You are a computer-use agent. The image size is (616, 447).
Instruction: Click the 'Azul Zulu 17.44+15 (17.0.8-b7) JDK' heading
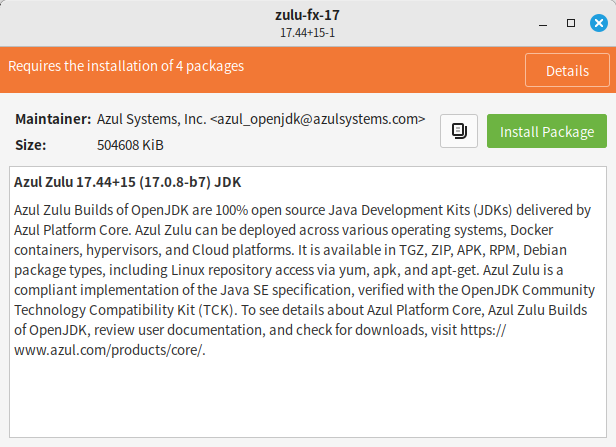tap(128, 182)
